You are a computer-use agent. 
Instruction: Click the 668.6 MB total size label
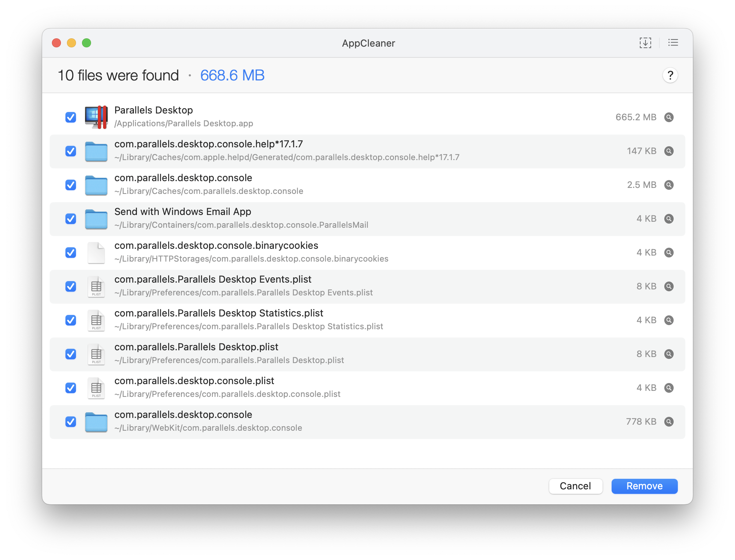[232, 76]
